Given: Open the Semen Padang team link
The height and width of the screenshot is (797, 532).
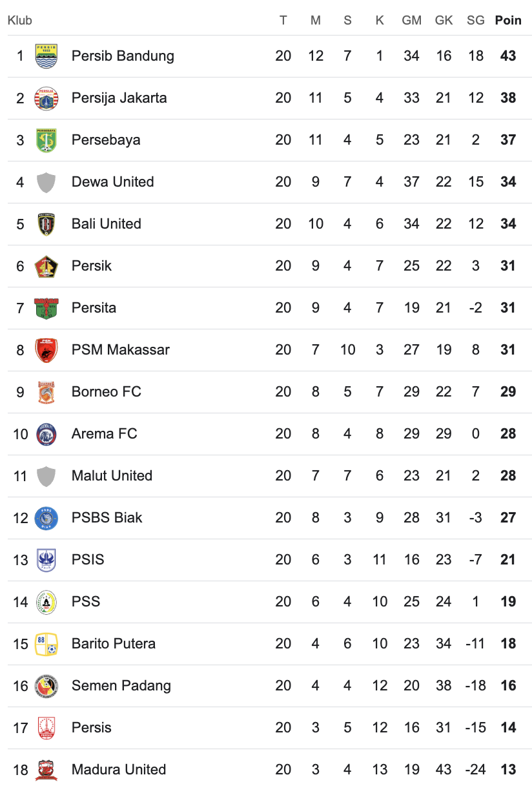Looking at the screenshot, I should [121, 685].
